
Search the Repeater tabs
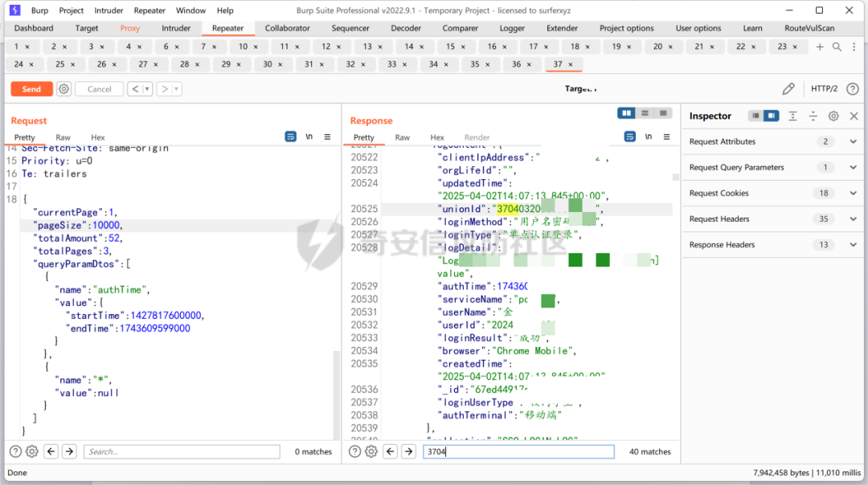[837, 47]
